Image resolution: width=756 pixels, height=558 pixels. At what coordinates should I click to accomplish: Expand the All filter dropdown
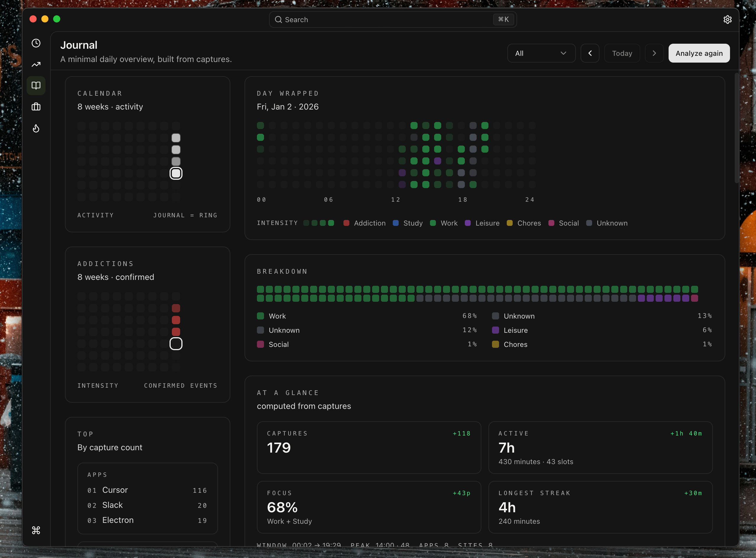click(541, 53)
